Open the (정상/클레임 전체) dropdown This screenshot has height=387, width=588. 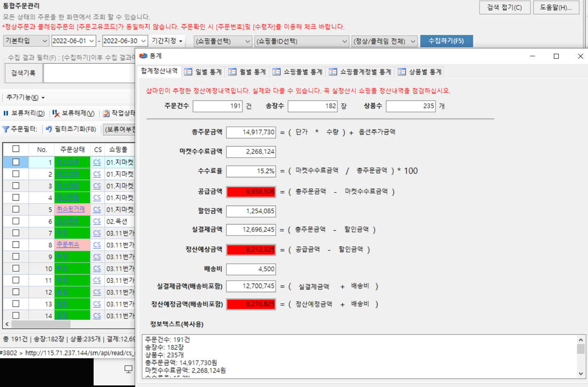pos(385,41)
